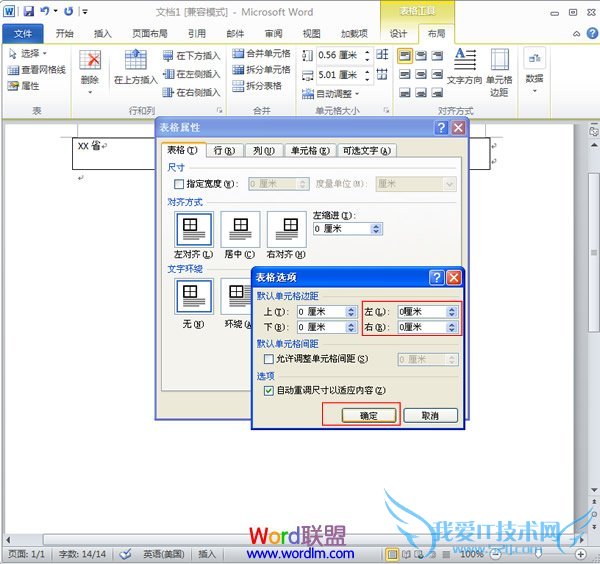Click Split Table (拆分表格)
Image resolution: width=600 pixels, height=564 pixels.
click(x=257, y=86)
